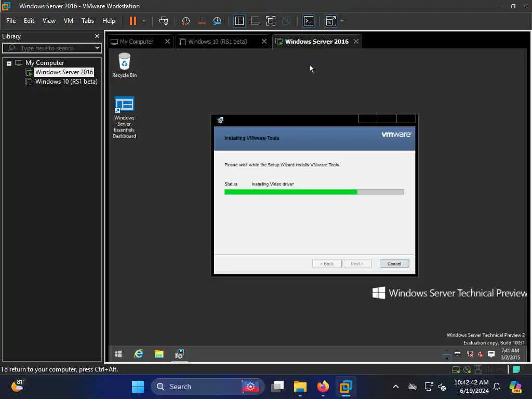Open the File menu
Viewport: 532px width, 399px height.
(x=11, y=21)
